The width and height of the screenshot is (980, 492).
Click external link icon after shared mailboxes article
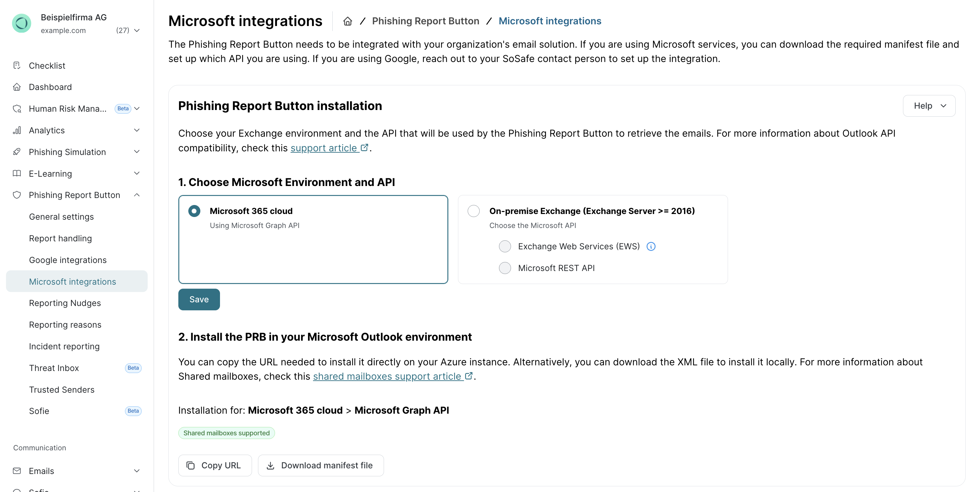click(x=469, y=376)
